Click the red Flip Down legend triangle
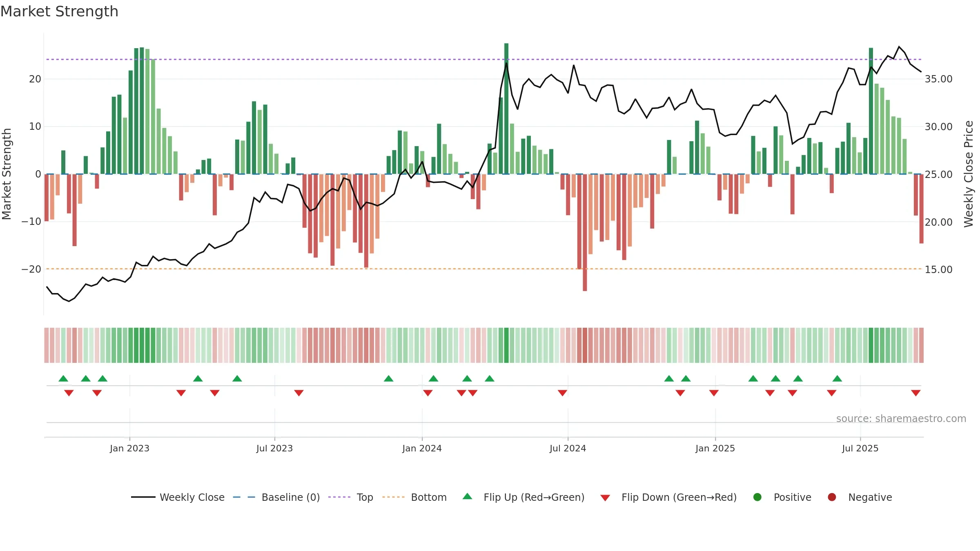The height and width of the screenshot is (551, 980). [605, 498]
